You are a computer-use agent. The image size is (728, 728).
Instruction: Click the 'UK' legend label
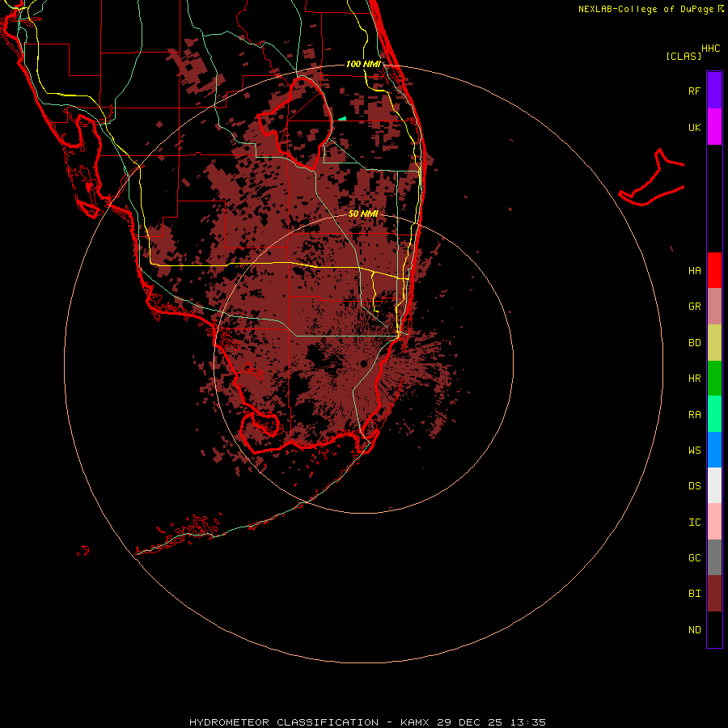click(x=695, y=128)
